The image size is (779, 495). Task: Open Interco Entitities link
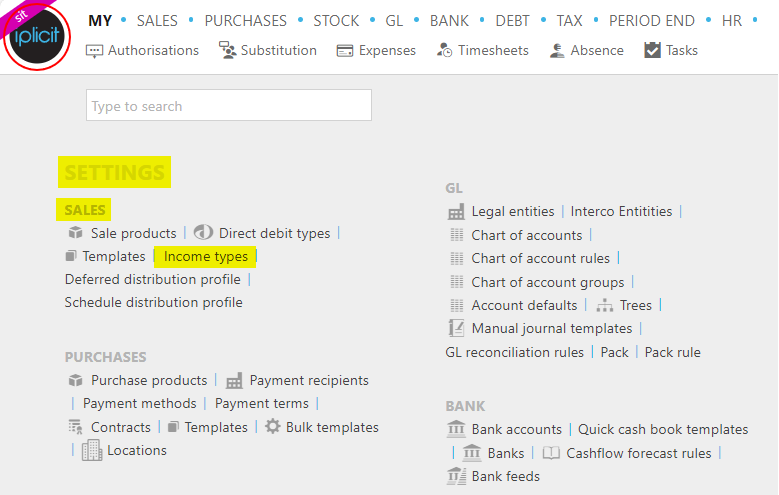621,211
